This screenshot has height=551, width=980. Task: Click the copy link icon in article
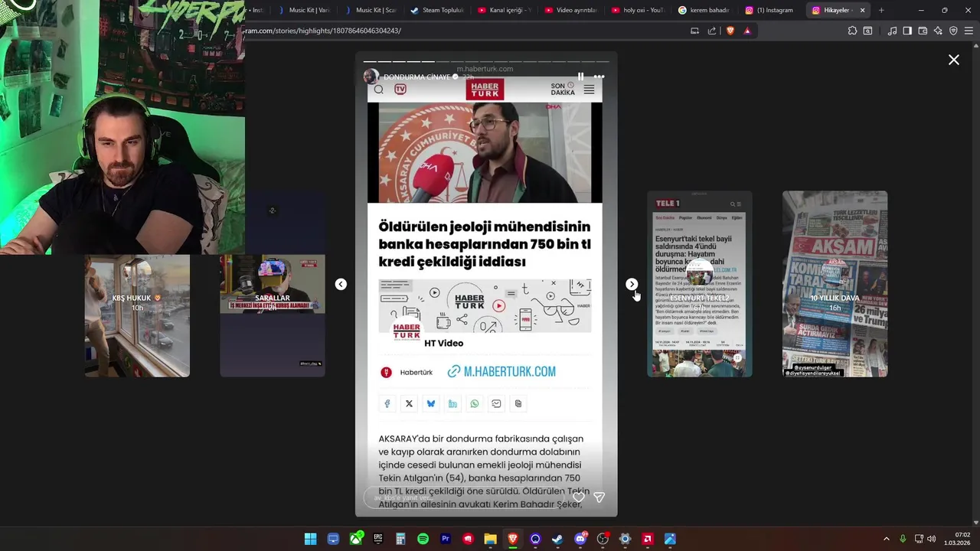518,403
